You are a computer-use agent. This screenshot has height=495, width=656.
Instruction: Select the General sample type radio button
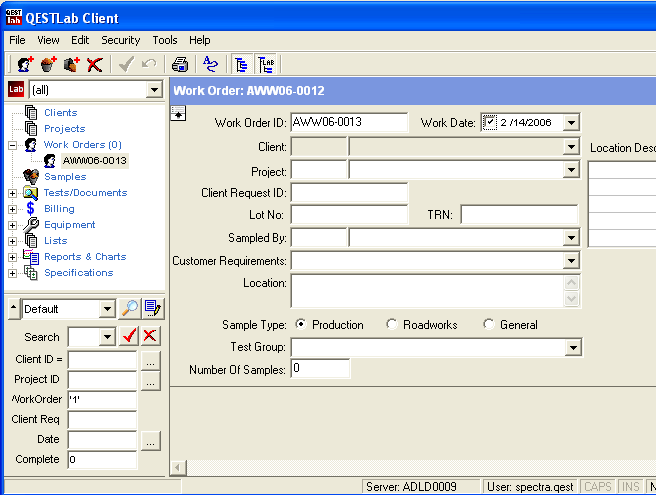(x=488, y=325)
